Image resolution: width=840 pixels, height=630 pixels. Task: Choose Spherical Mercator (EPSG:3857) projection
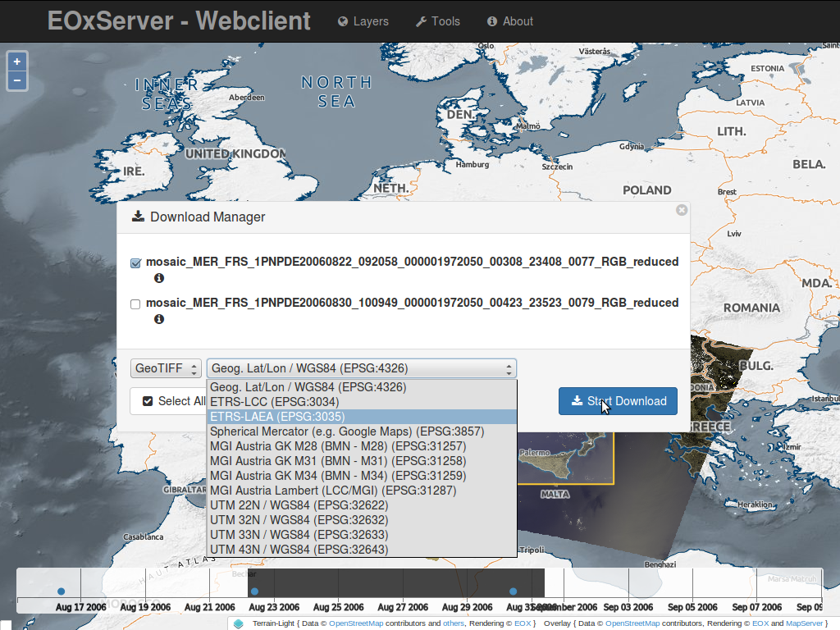pyautogui.click(x=362, y=431)
